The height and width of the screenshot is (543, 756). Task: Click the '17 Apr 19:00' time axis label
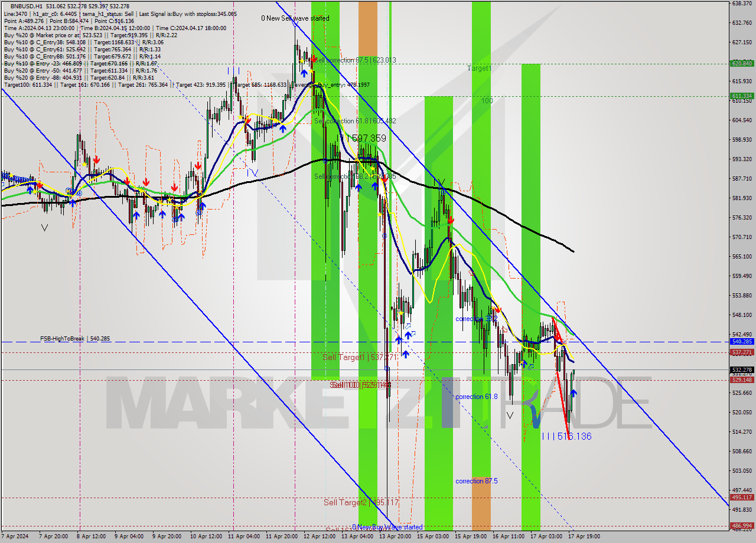coord(584,537)
